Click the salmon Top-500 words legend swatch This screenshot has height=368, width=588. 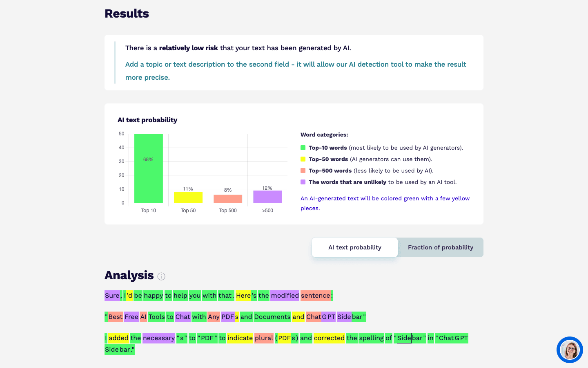pyautogui.click(x=303, y=171)
